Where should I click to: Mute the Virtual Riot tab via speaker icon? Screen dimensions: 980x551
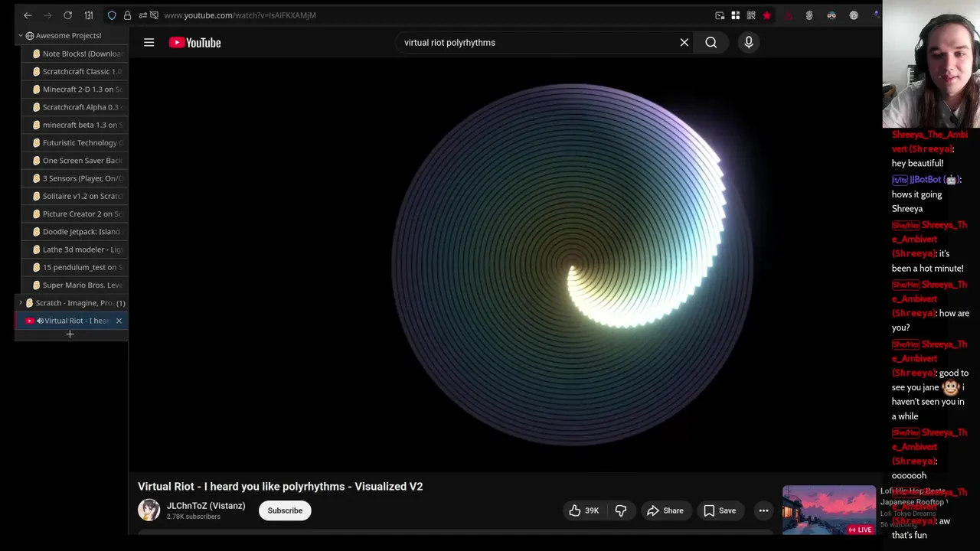pyautogui.click(x=40, y=321)
